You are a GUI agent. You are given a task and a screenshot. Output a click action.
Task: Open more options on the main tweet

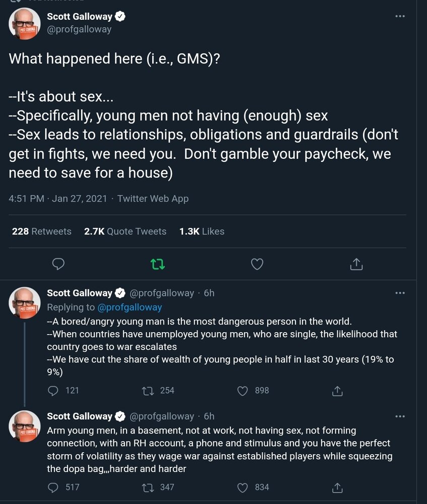point(400,16)
